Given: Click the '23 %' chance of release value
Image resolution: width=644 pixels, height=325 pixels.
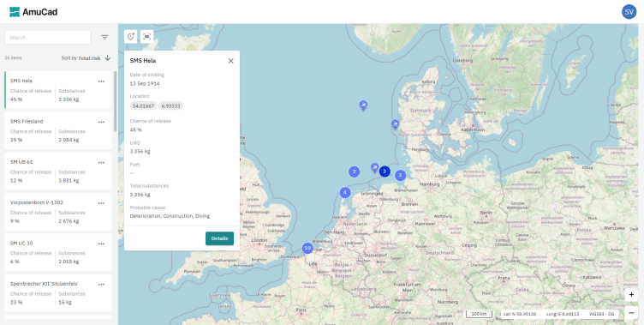Looking at the screenshot, I should [16, 303].
